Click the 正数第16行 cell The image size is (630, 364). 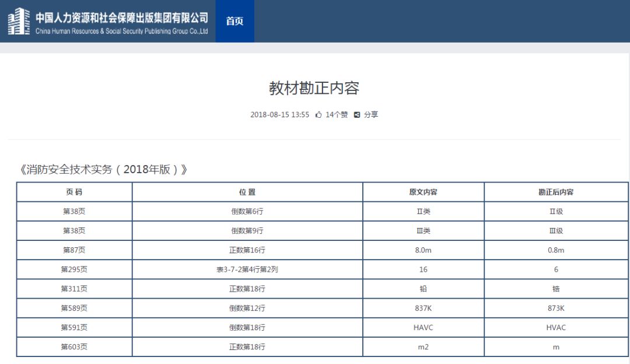tap(247, 250)
